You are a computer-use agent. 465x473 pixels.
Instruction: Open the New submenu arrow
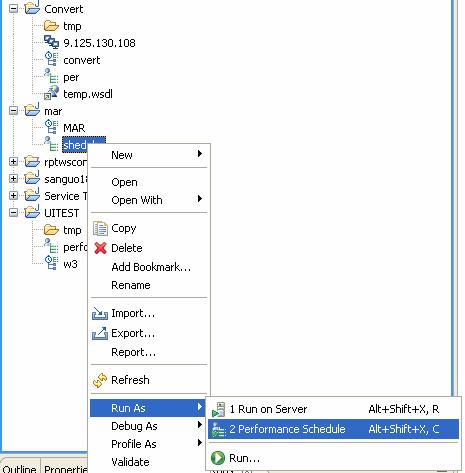tap(200, 154)
